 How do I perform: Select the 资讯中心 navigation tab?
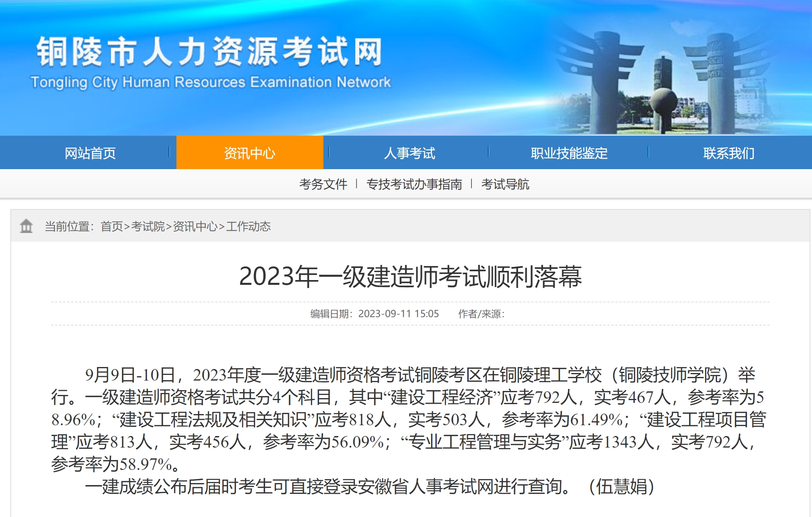(x=250, y=153)
